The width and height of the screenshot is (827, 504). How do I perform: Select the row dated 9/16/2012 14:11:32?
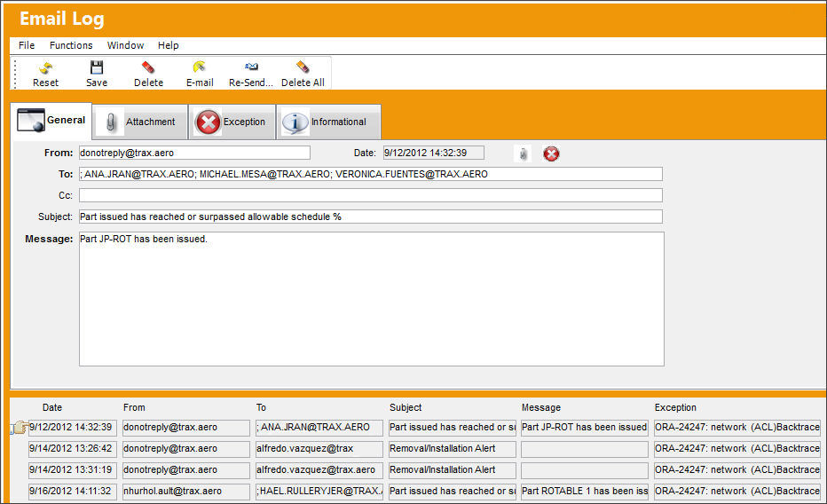click(73, 492)
